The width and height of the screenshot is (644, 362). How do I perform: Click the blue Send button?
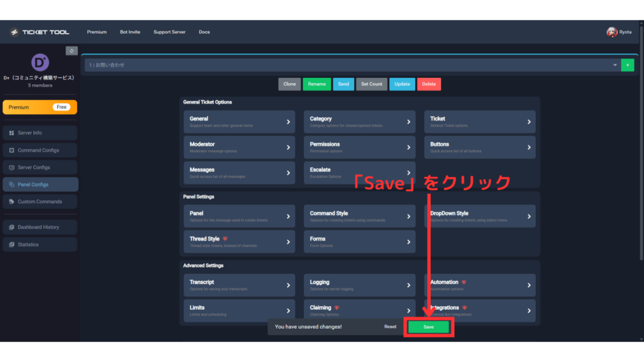(343, 84)
